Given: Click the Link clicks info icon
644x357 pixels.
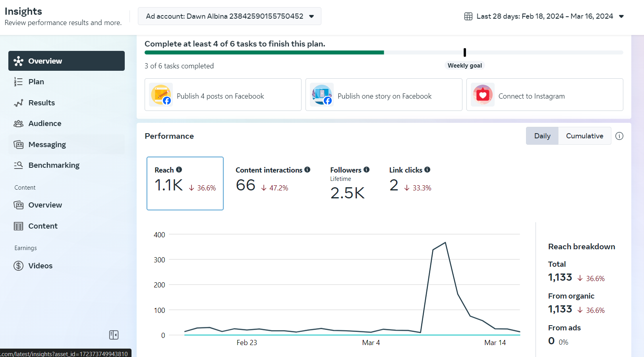Looking at the screenshot, I should pyautogui.click(x=427, y=170).
